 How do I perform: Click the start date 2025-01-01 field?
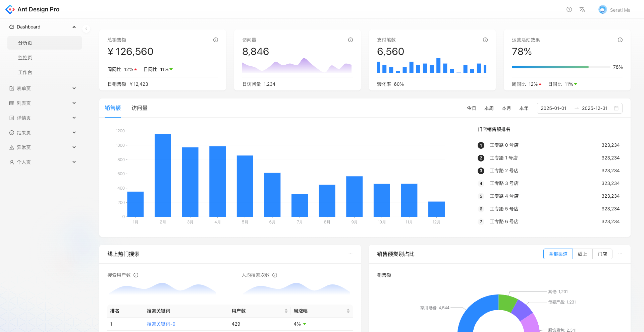[x=554, y=108]
